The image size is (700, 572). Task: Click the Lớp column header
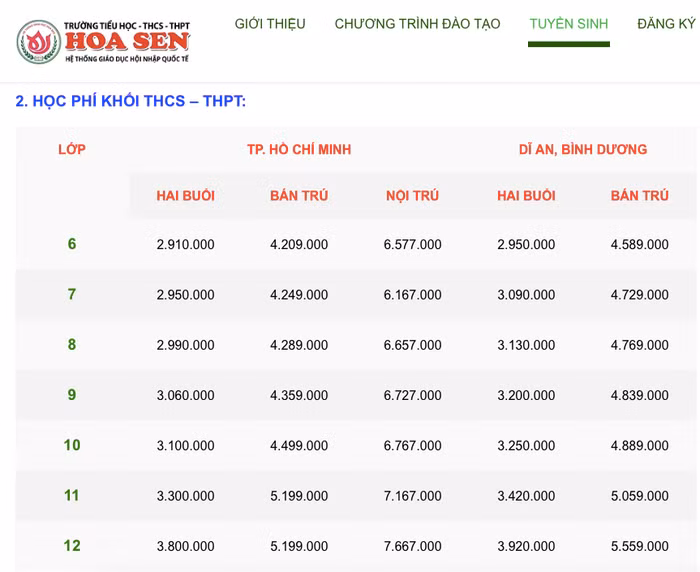72,149
